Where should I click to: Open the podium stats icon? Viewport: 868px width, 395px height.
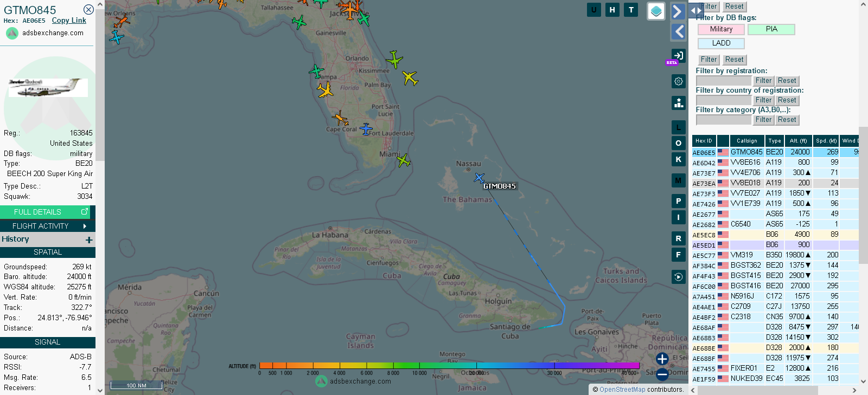pyautogui.click(x=678, y=103)
